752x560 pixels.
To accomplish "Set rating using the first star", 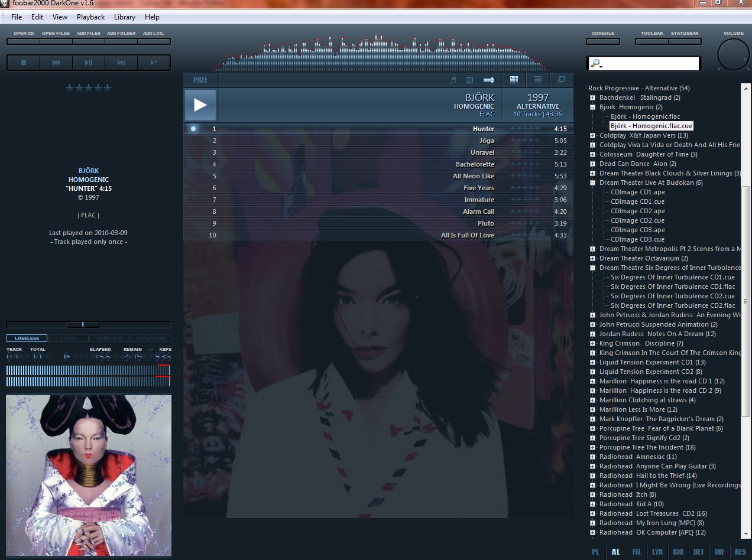I will (x=70, y=88).
